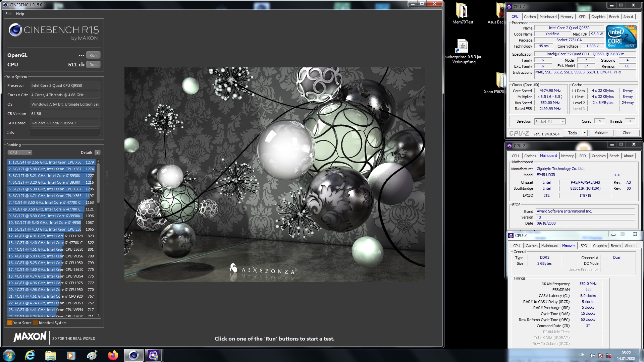Open the Cinebench File menu
644x362 pixels.
point(8,14)
